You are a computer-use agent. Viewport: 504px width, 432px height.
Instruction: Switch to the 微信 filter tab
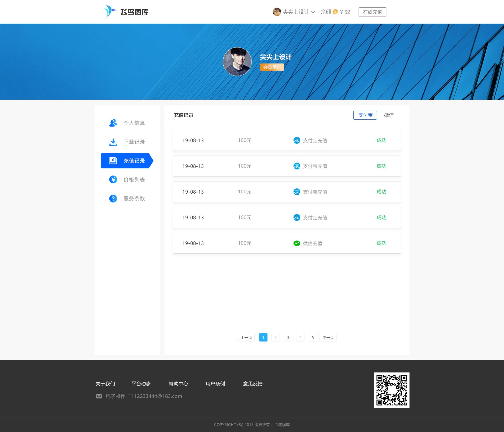(389, 115)
